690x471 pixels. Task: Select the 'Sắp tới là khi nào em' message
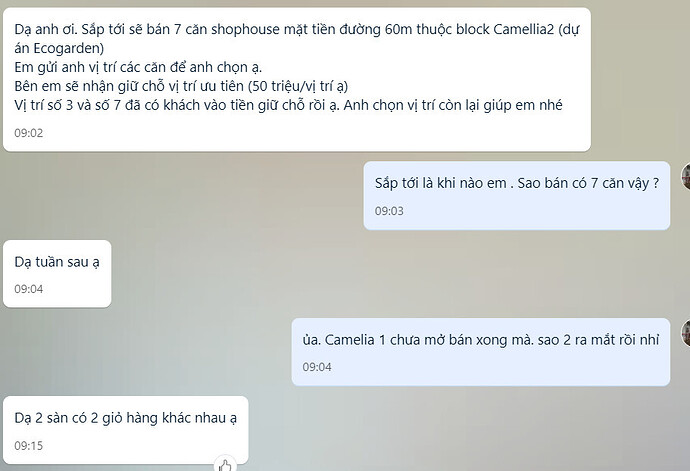click(517, 195)
